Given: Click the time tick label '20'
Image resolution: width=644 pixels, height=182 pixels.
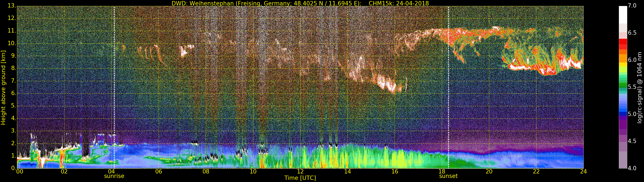Looking at the screenshot, I should (x=489, y=172).
